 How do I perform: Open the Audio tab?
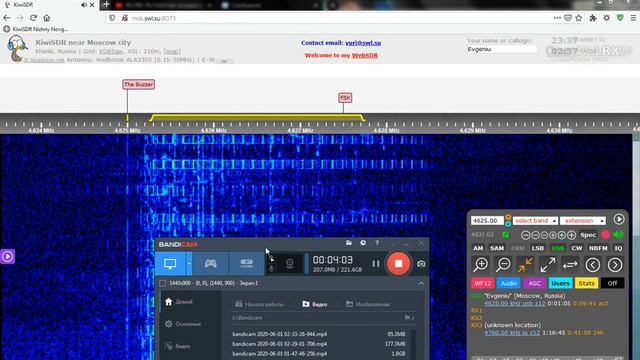coord(509,283)
